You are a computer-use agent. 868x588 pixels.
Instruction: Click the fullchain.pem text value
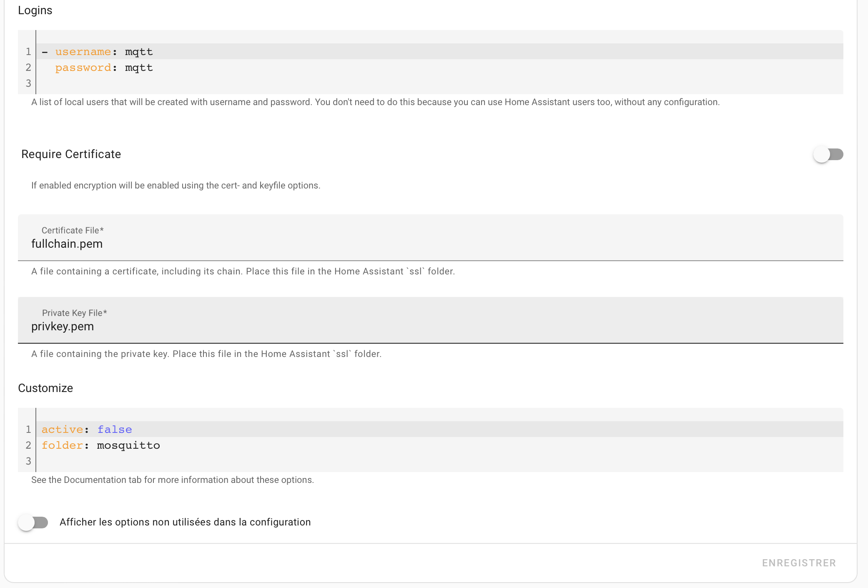pyautogui.click(x=67, y=244)
